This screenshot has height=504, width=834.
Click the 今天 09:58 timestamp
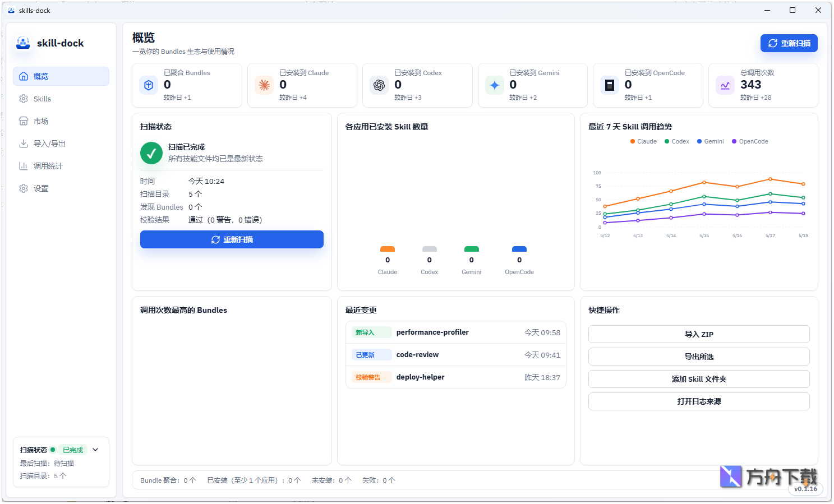pyautogui.click(x=542, y=332)
